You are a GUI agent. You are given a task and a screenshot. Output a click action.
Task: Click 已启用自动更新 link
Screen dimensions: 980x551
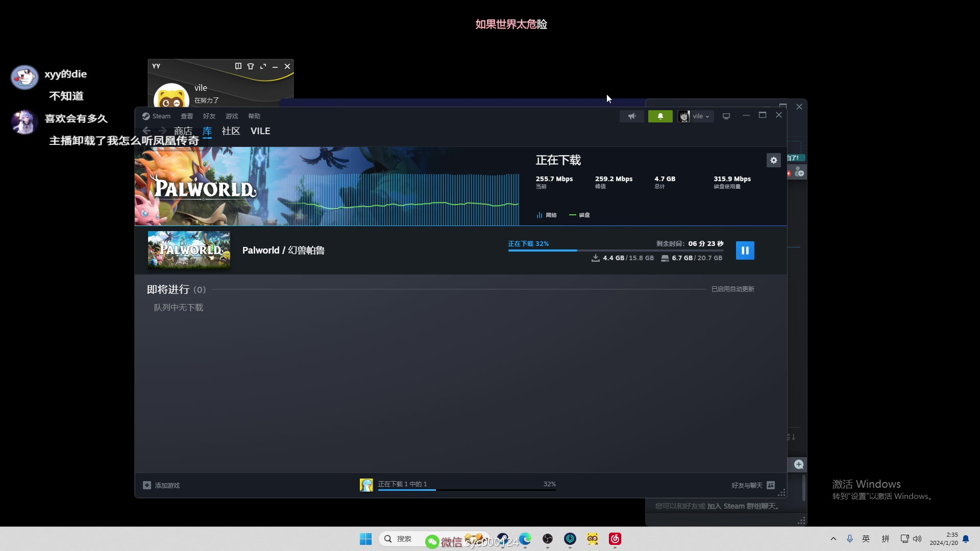pyautogui.click(x=733, y=289)
